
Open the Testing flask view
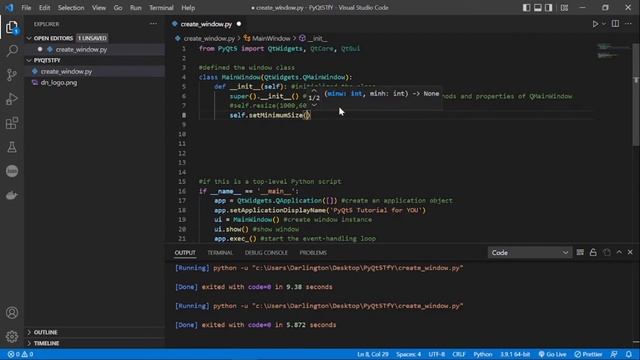click(12, 147)
